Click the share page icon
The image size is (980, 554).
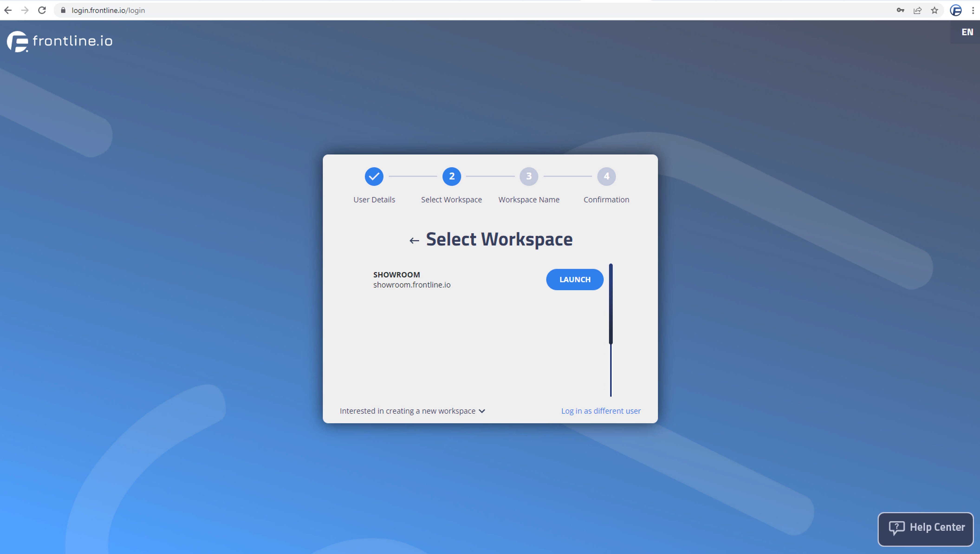click(917, 10)
